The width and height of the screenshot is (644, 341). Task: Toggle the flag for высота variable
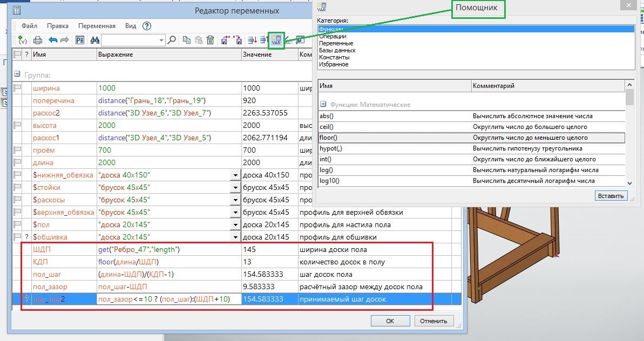[17, 125]
